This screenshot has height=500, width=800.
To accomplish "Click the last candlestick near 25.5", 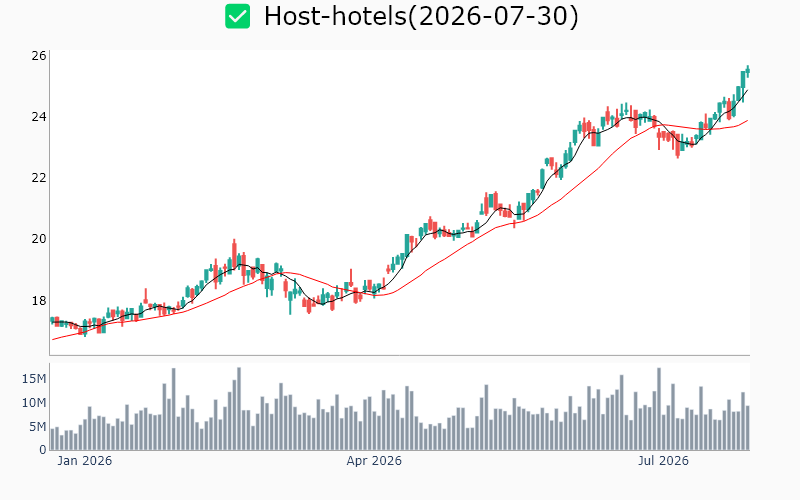I will [x=748, y=71].
